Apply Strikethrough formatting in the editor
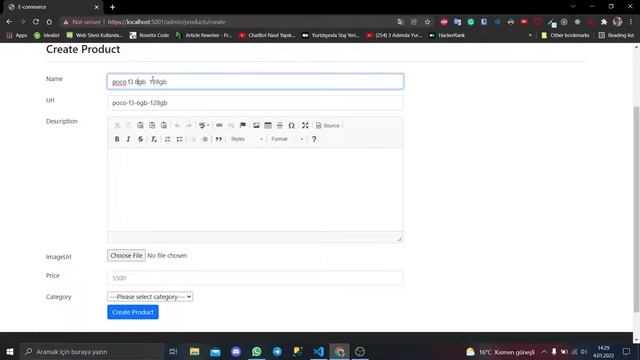Screen dimensions: 640x360 coord(140,139)
